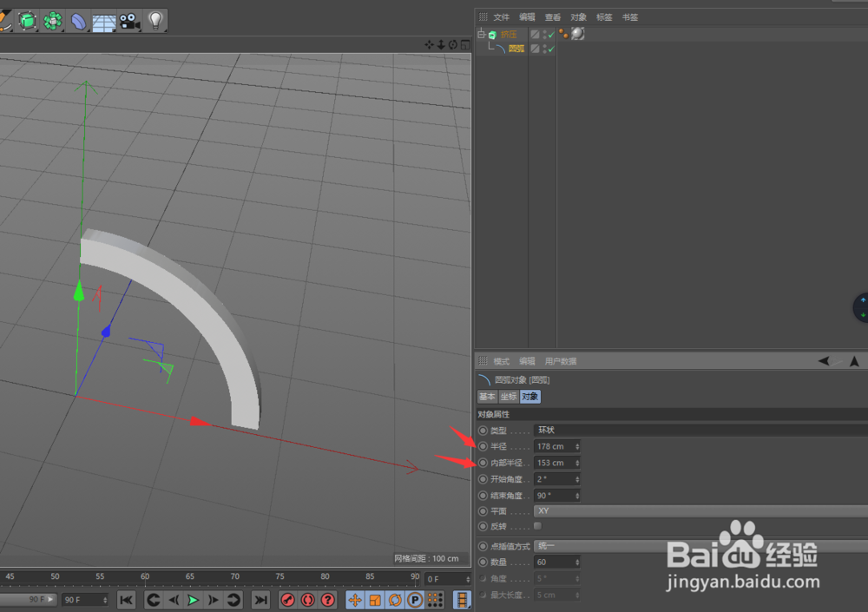868x612 pixels.
Task: Click the viewport rotate/orbit navigation icon
Action: tap(453, 45)
